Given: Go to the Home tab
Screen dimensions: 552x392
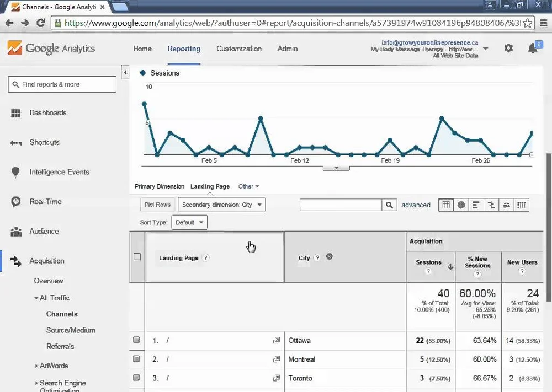Looking at the screenshot, I should (x=142, y=49).
